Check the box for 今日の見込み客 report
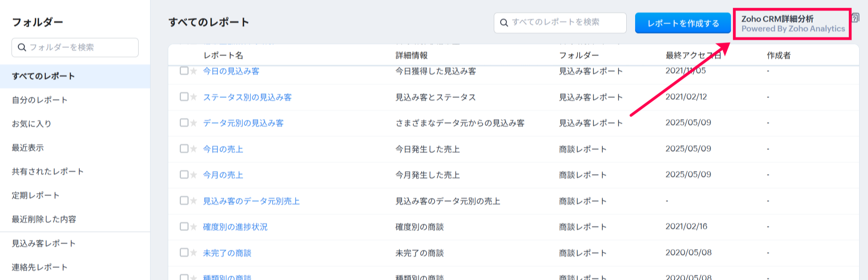This screenshot has height=280, width=868. point(184,71)
